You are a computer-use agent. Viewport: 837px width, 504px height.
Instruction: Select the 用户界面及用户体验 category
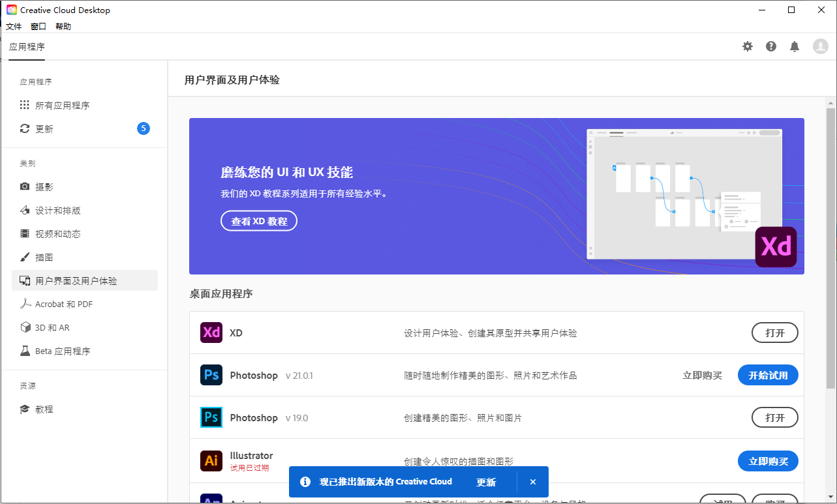[85, 280]
